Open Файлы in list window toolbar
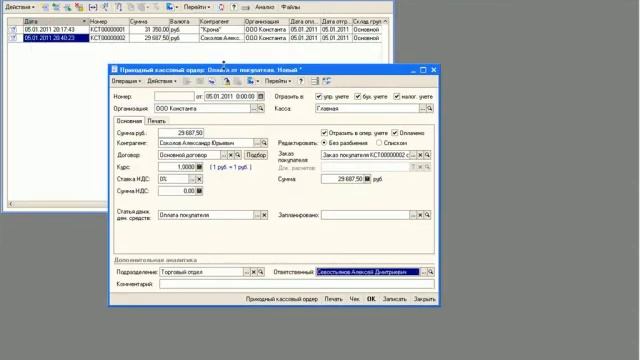The height and width of the screenshot is (360, 640). point(291,7)
